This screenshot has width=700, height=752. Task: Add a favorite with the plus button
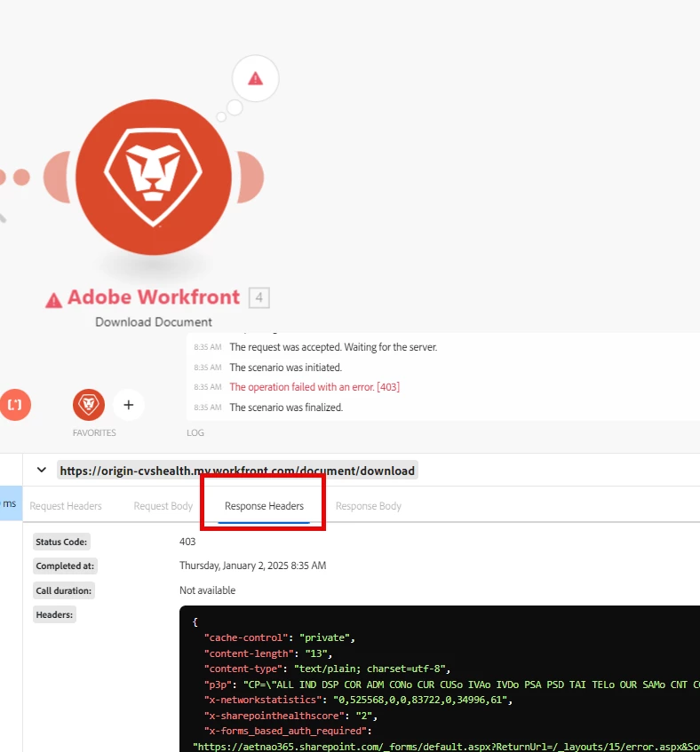click(x=129, y=405)
